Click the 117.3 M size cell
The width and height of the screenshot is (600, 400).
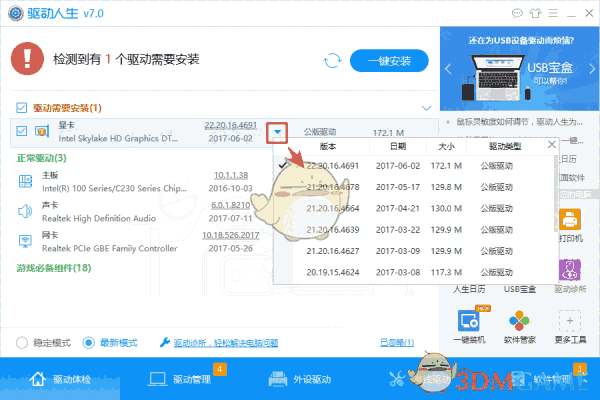point(446,273)
